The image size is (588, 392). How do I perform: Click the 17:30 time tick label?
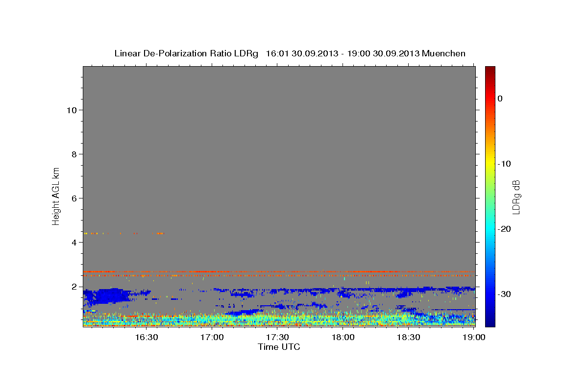coord(277,337)
